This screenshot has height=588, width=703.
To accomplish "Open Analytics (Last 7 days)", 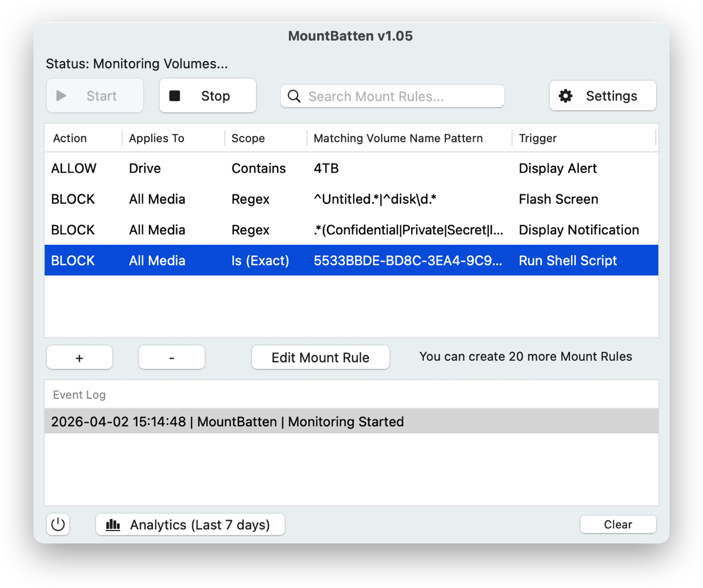I will pyautogui.click(x=190, y=525).
